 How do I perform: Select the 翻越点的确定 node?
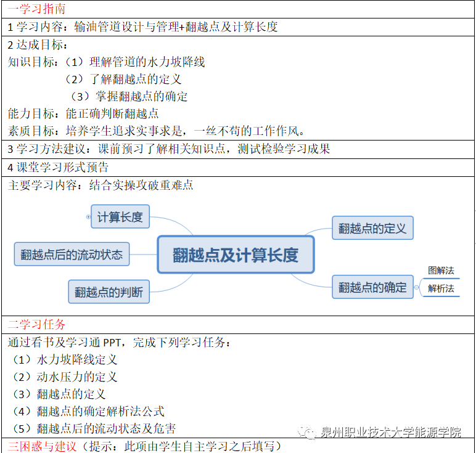(372, 287)
